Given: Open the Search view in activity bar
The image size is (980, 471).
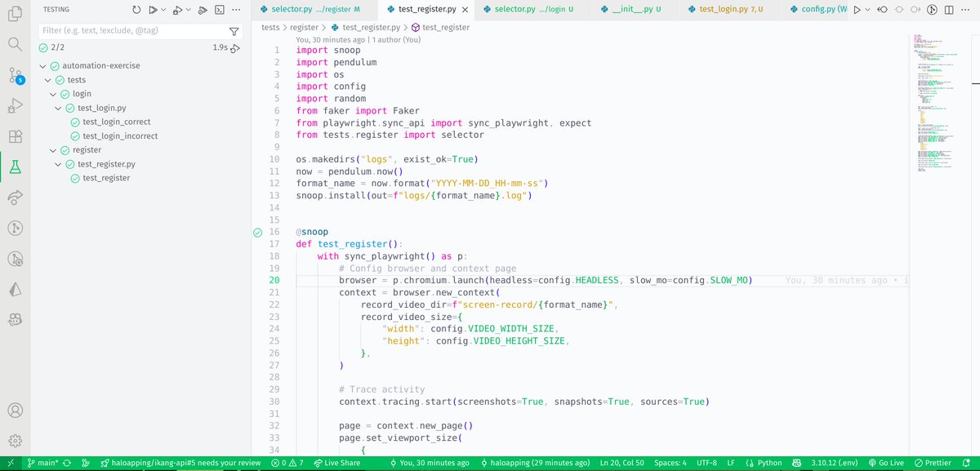Looking at the screenshot, I should [14, 44].
